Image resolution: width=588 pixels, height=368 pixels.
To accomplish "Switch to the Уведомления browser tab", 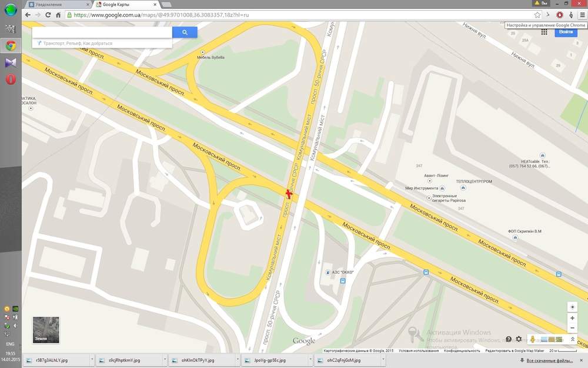I will pos(59,5).
